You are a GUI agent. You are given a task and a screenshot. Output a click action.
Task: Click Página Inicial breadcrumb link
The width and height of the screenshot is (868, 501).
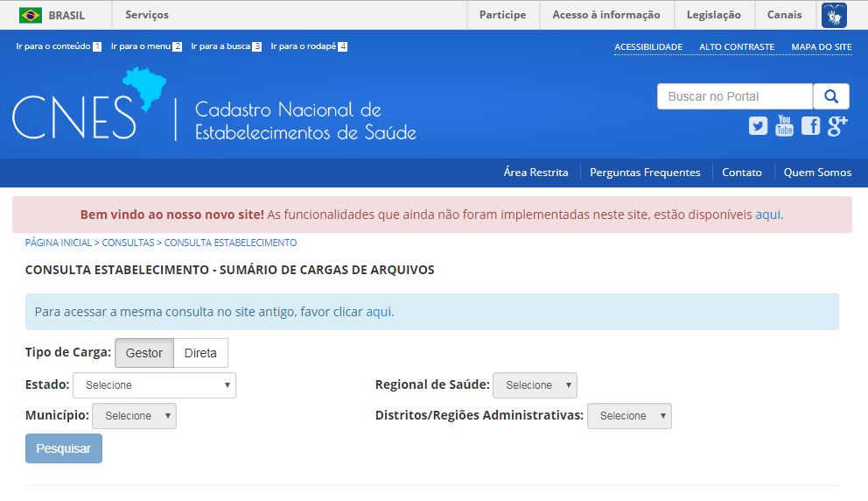click(59, 243)
